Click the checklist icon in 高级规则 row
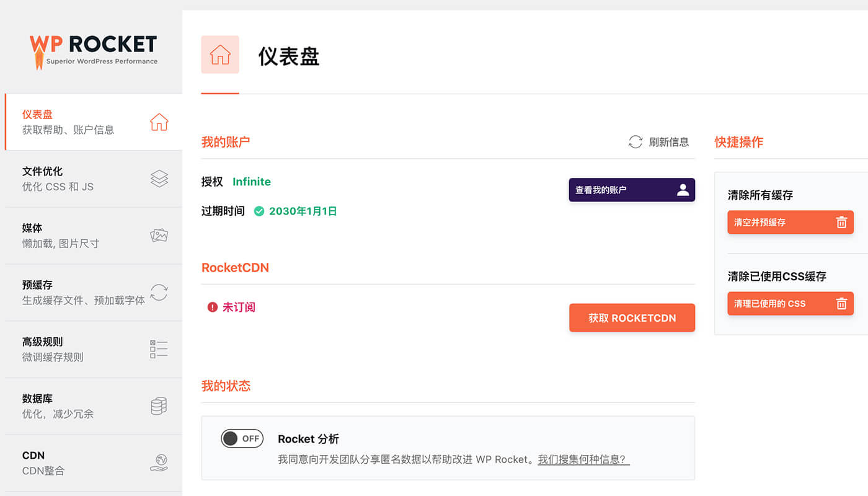868x496 pixels. click(x=159, y=349)
